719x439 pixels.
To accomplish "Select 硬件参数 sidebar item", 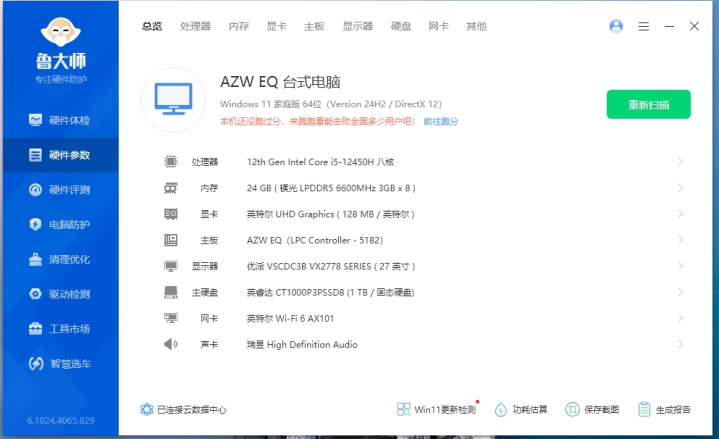I will point(61,155).
